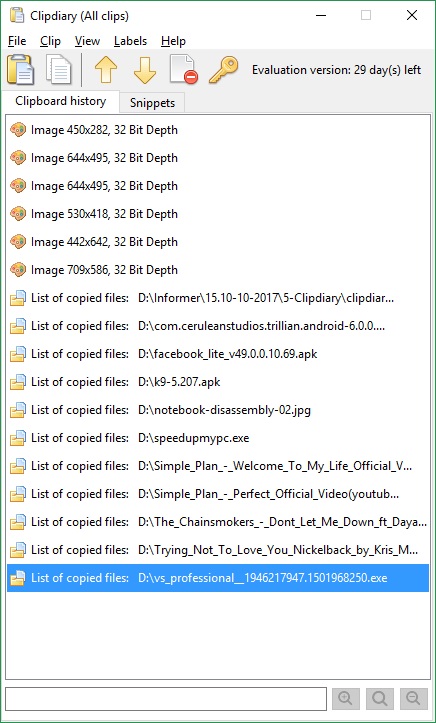The height and width of the screenshot is (723, 436).
Task: Click the Copy to clipboard toolbar icon
Action: pos(59,70)
